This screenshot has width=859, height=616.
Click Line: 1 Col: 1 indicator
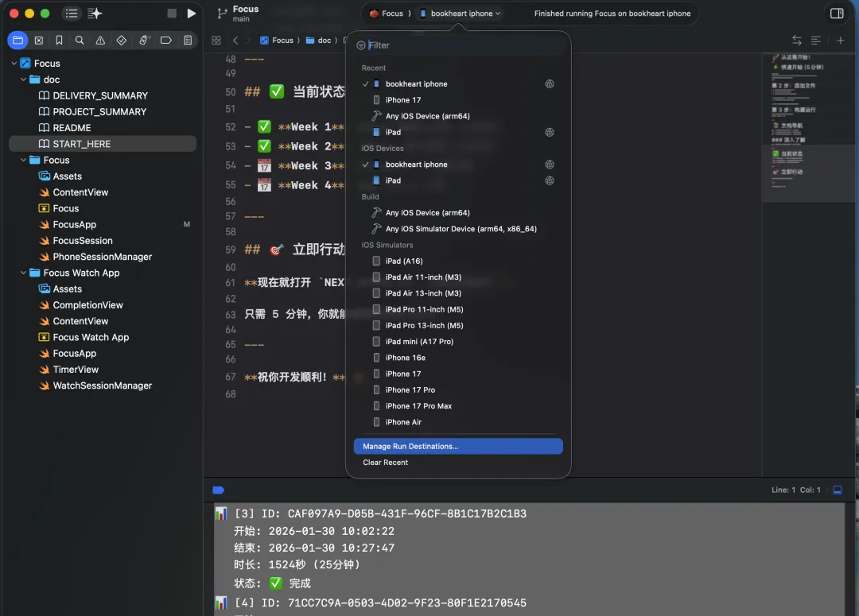(795, 490)
